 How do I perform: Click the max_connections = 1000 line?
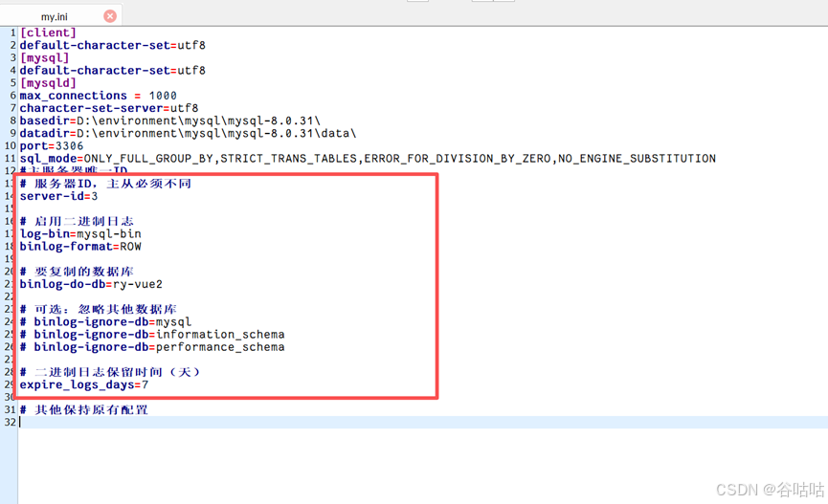tap(99, 96)
